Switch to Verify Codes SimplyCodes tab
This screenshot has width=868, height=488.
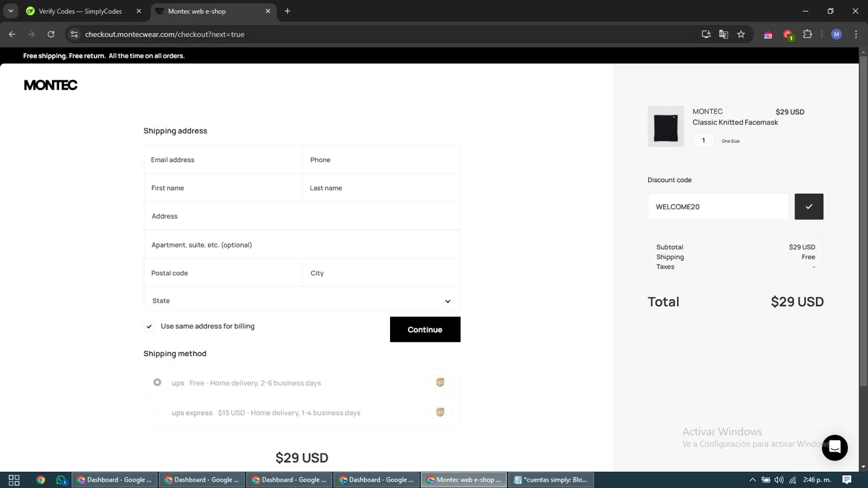[83, 11]
